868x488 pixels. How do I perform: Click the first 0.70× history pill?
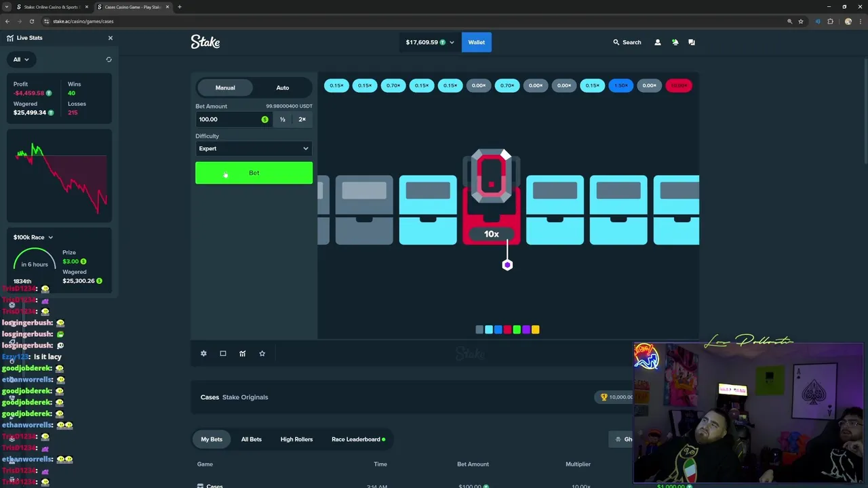click(x=393, y=85)
